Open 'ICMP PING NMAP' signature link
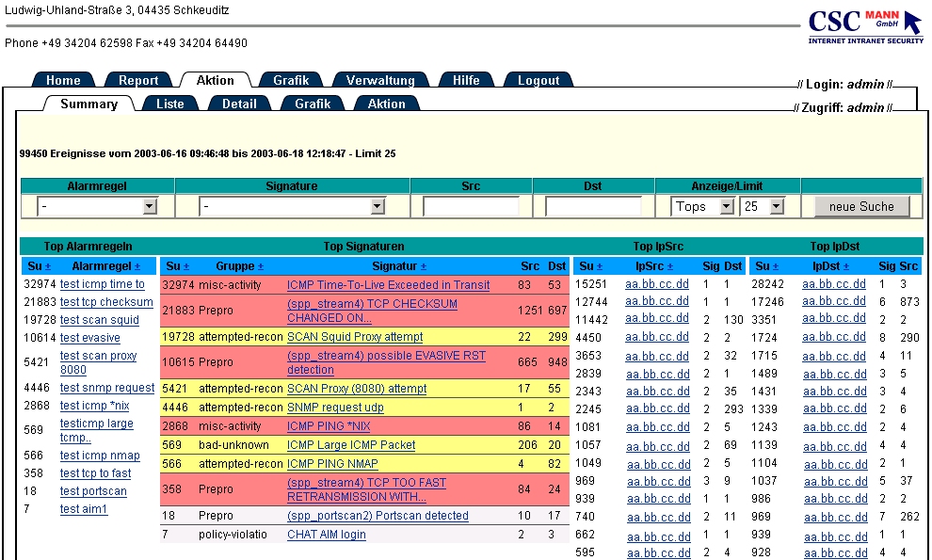The image size is (932, 560). pyautogui.click(x=332, y=464)
